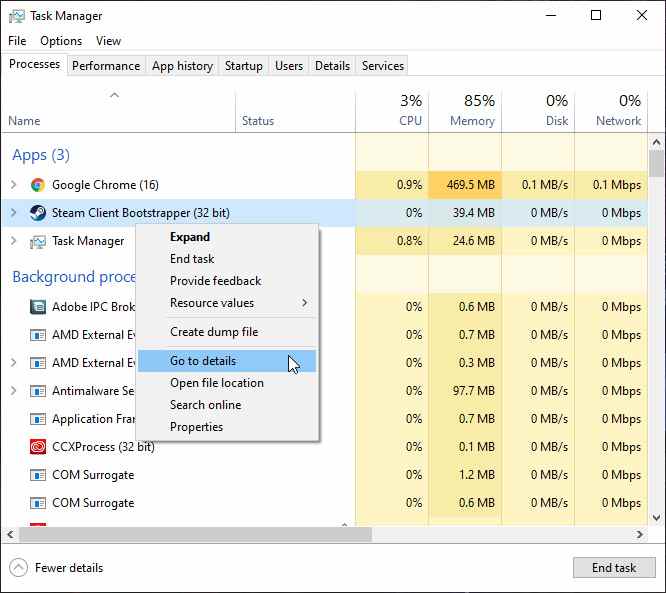This screenshot has height=593, width=666.
Task: Choose Open file location menu entry
Action: [217, 383]
